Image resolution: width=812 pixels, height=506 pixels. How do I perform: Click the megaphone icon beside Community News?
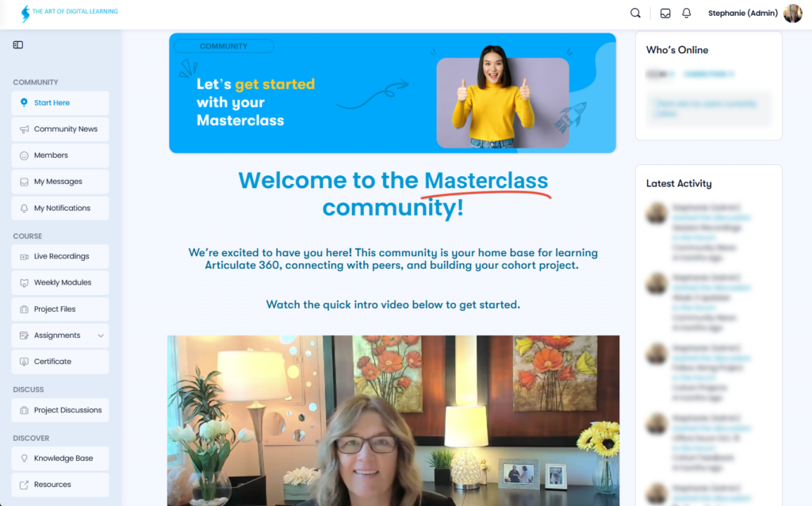tap(25, 129)
